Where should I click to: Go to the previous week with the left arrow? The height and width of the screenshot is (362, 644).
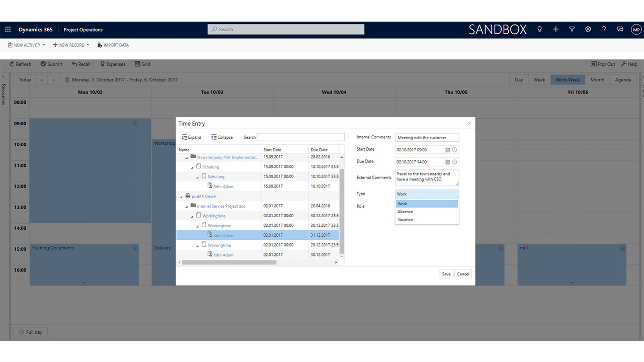click(x=42, y=80)
